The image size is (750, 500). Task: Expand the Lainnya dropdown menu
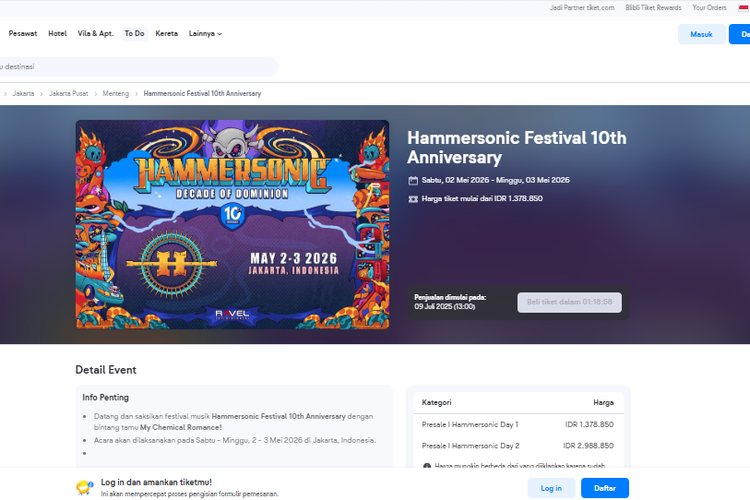[x=205, y=33]
